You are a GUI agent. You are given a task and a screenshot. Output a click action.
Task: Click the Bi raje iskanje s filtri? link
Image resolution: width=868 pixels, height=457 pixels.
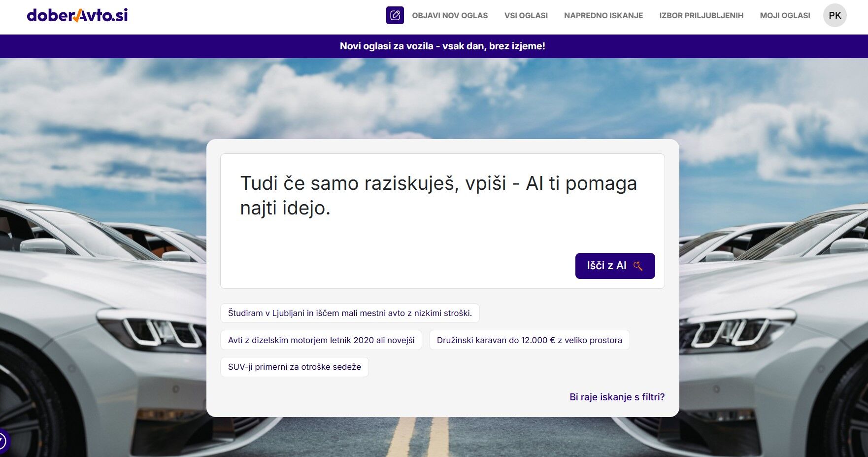(x=617, y=397)
